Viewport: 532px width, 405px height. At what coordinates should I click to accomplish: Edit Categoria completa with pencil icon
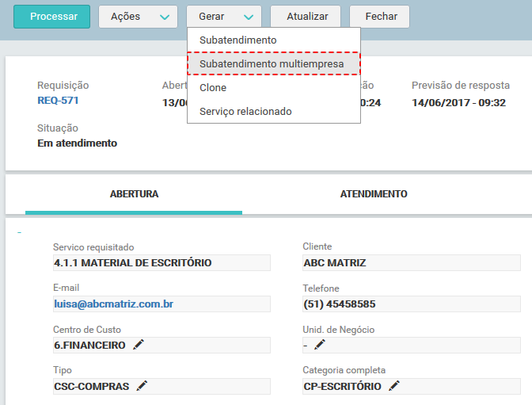(x=394, y=386)
